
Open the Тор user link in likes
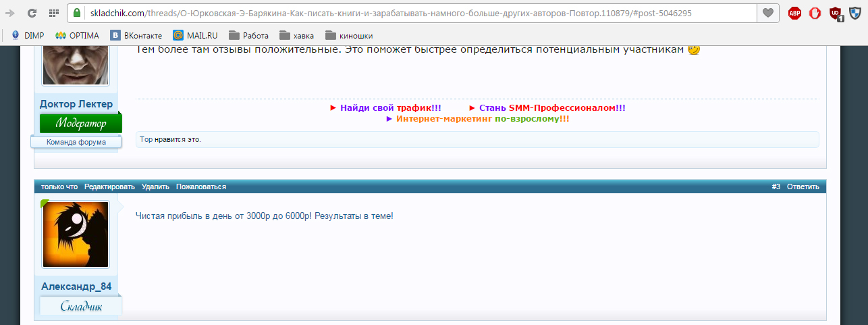click(x=144, y=140)
